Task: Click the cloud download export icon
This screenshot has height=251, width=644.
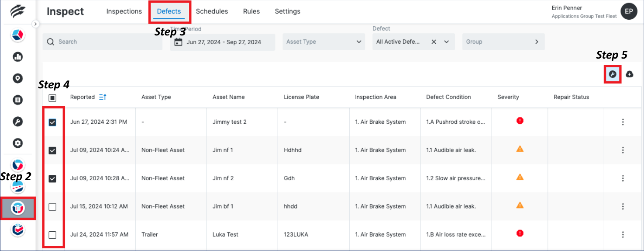Action: [x=629, y=74]
